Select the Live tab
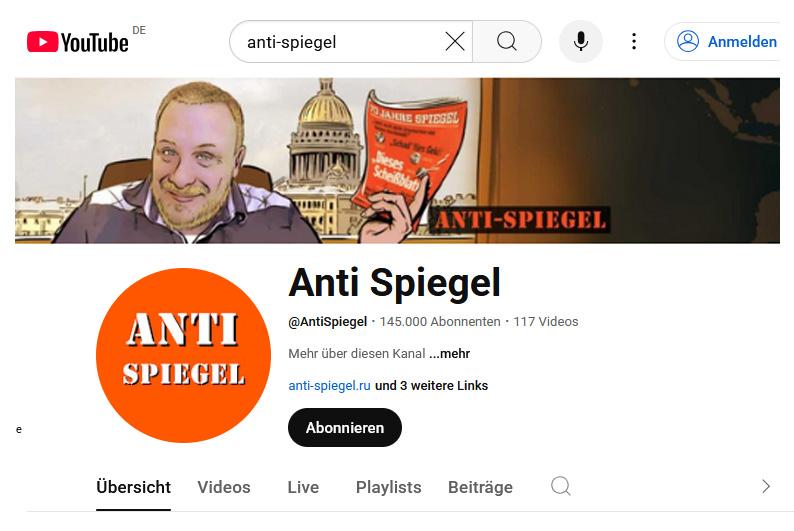Viewport: 794px width, 531px height. point(303,487)
